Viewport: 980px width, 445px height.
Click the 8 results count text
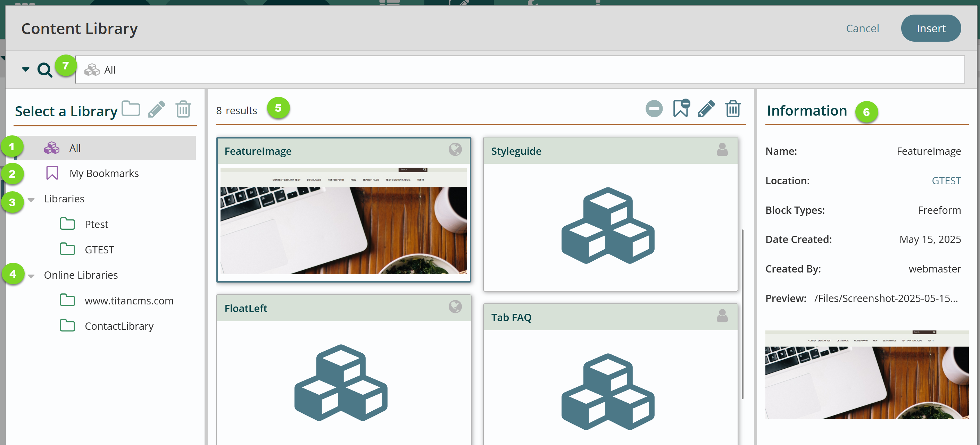[x=236, y=110]
